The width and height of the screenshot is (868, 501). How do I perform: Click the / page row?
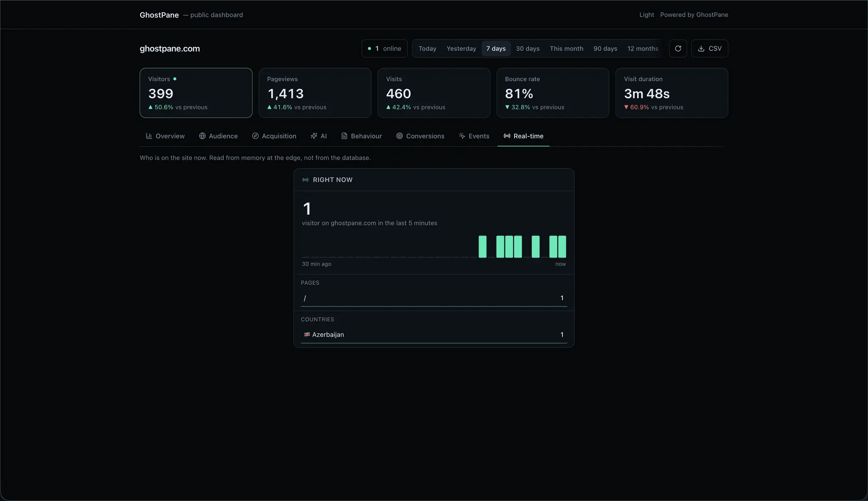click(434, 298)
